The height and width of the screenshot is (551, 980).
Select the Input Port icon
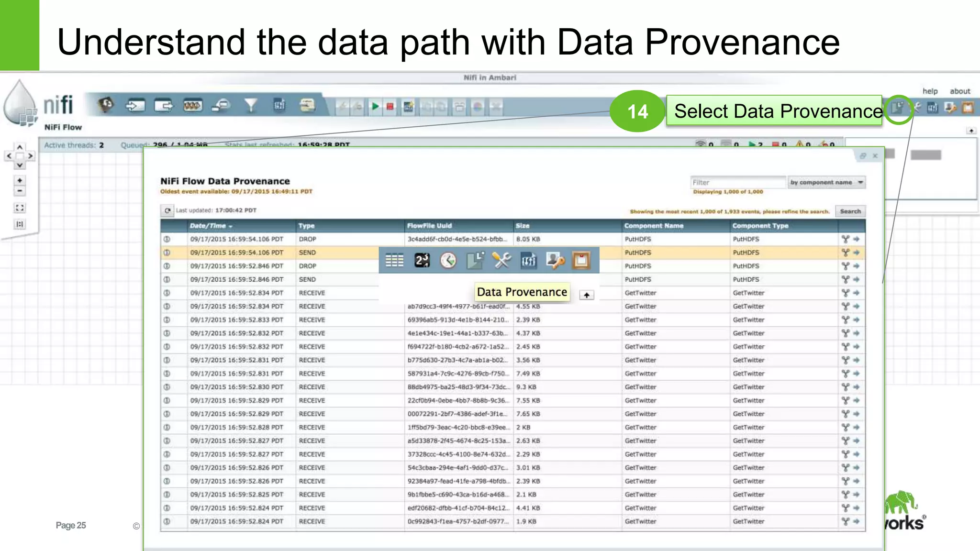tap(135, 105)
